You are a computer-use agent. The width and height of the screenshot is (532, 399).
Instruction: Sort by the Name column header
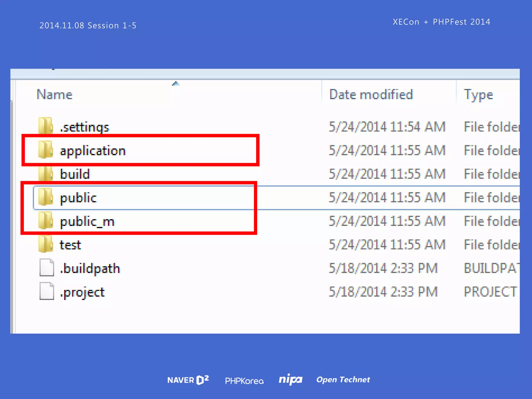(x=55, y=94)
